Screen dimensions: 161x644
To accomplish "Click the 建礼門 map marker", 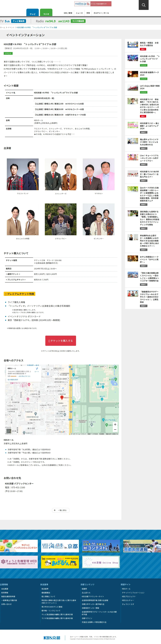I will pos(102,399).
